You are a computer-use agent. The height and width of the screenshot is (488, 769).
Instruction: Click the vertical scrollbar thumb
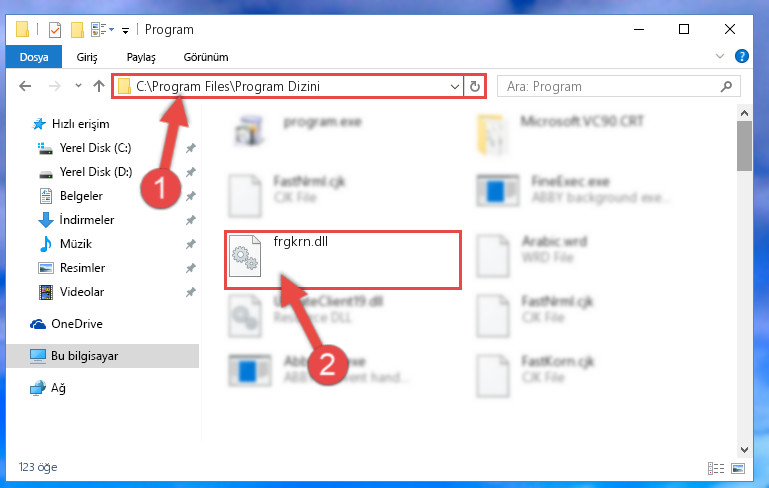(744, 146)
